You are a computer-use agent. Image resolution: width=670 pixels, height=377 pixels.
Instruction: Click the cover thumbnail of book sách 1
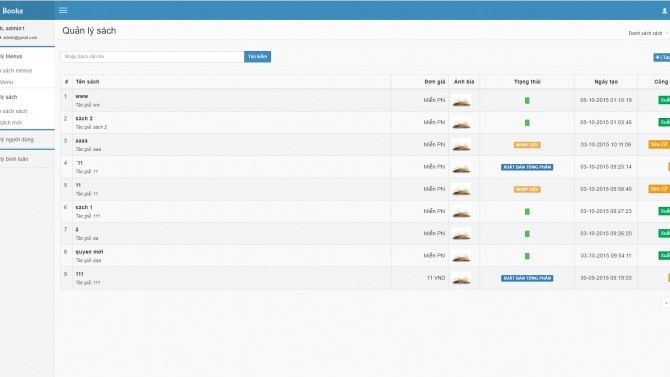pos(461,212)
